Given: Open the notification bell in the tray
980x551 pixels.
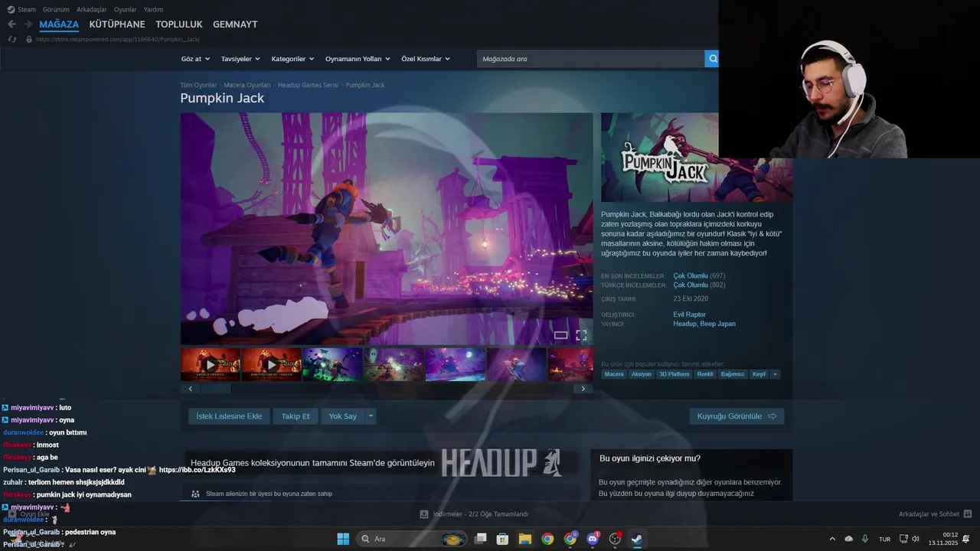Looking at the screenshot, I should pos(966,539).
